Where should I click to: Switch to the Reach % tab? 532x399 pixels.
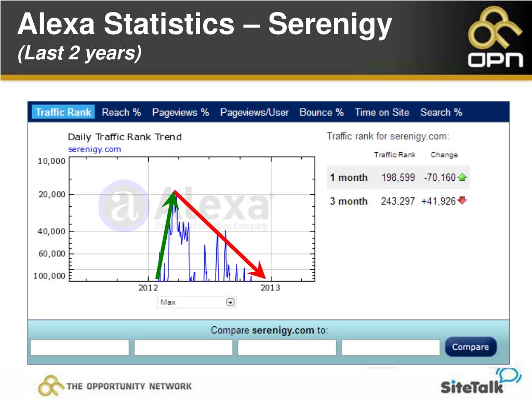pyautogui.click(x=122, y=112)
